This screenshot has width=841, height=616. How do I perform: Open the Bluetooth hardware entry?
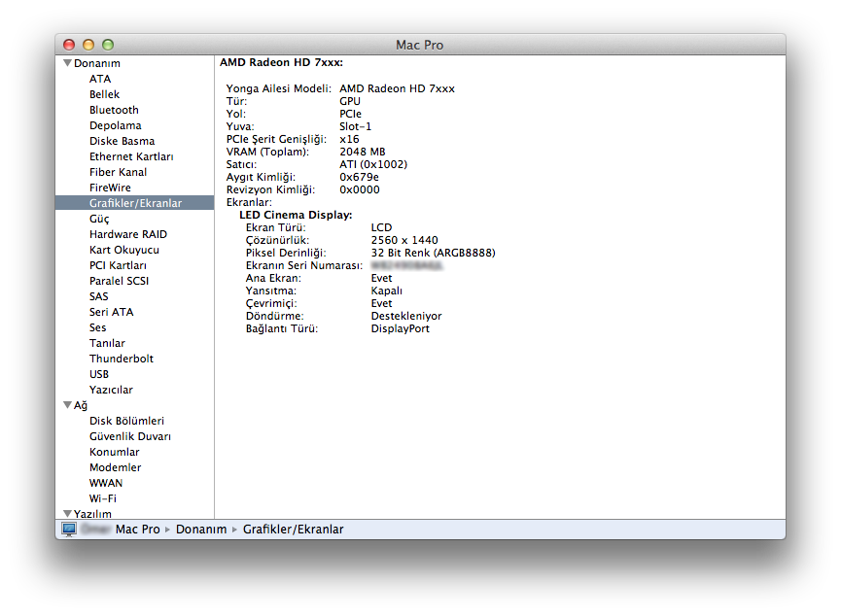pyautogui.click(x=114, y=110)
